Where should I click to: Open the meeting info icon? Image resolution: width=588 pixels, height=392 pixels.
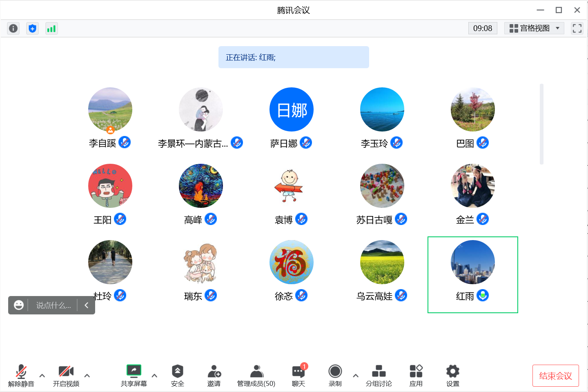13,28
